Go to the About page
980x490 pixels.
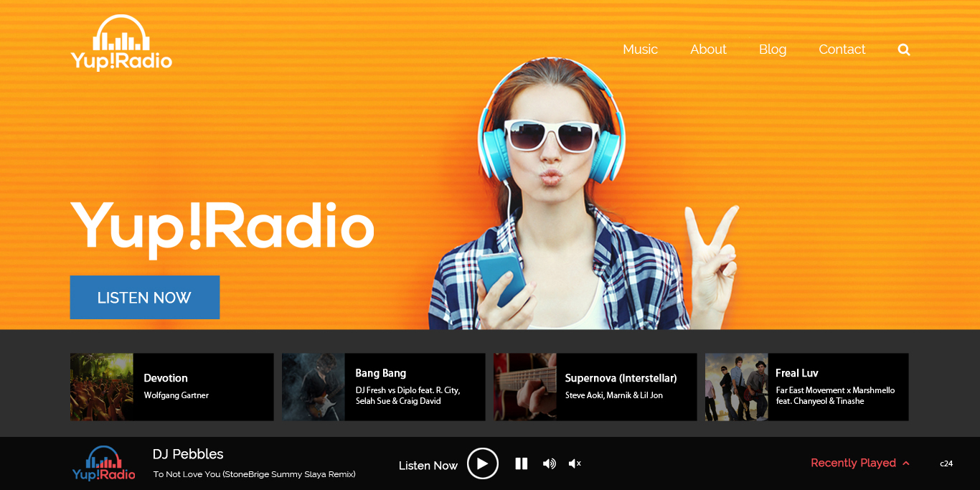(708, 50)
